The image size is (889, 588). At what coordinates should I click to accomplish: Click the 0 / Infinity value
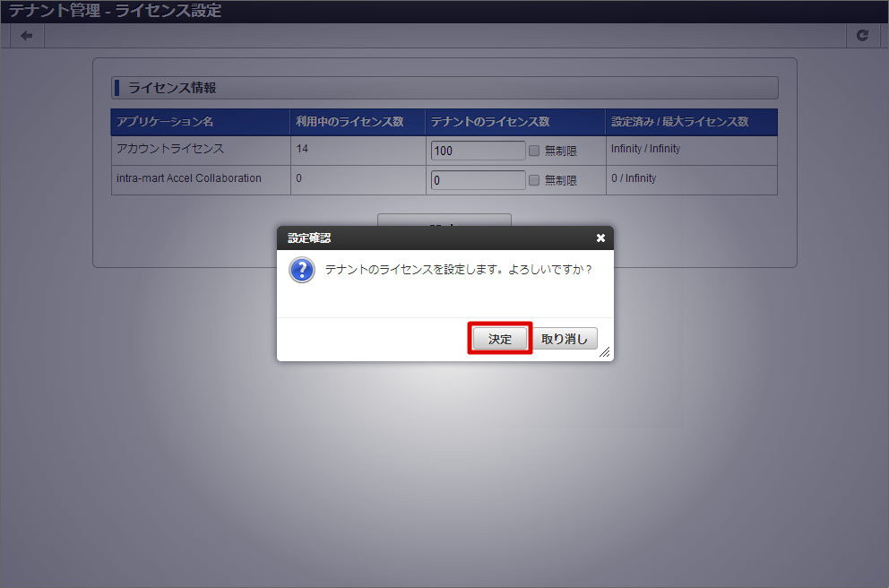634,178
